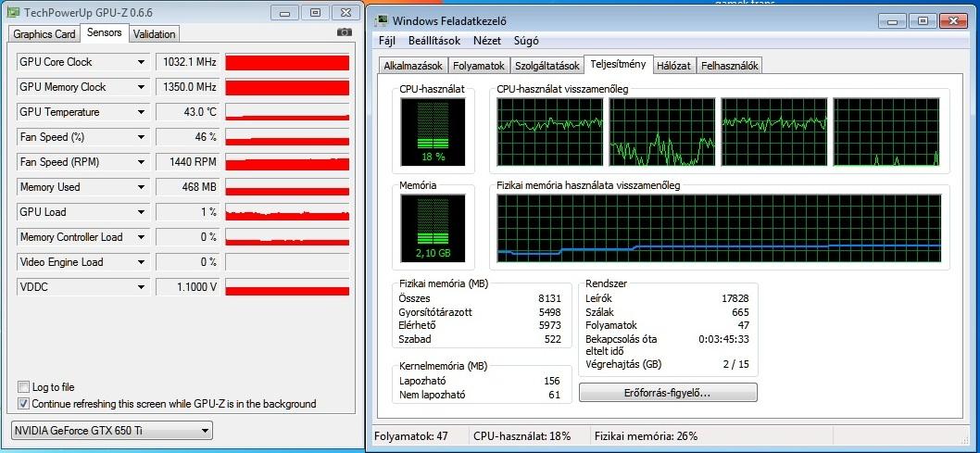Click status bar Folyamatok: 47
The height and width of the screenshot is (453, 980).
coord(410,436)
